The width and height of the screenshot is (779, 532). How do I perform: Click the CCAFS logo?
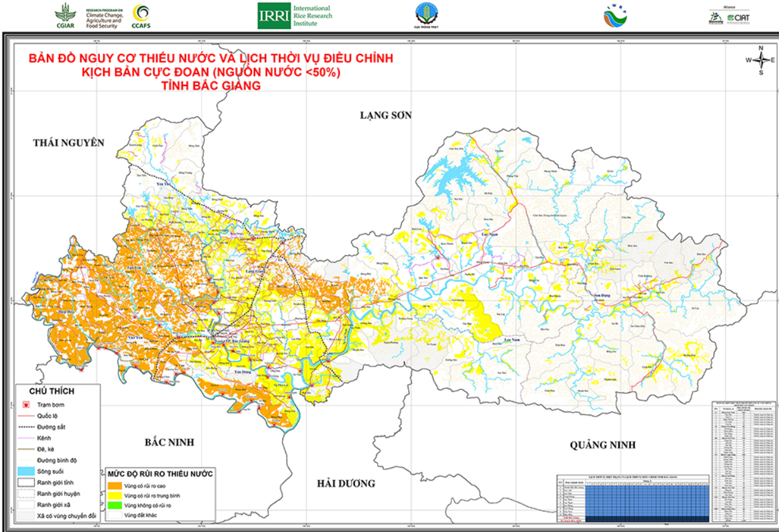141,16
